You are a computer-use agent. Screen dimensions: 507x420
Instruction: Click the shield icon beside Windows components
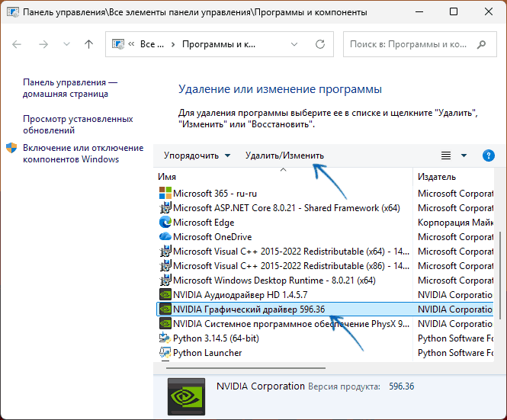click(x=11, y=148)
